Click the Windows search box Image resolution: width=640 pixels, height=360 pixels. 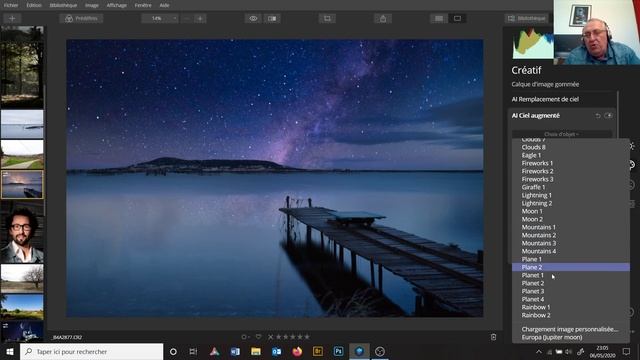pyautogui.click(x=91, y=351)
